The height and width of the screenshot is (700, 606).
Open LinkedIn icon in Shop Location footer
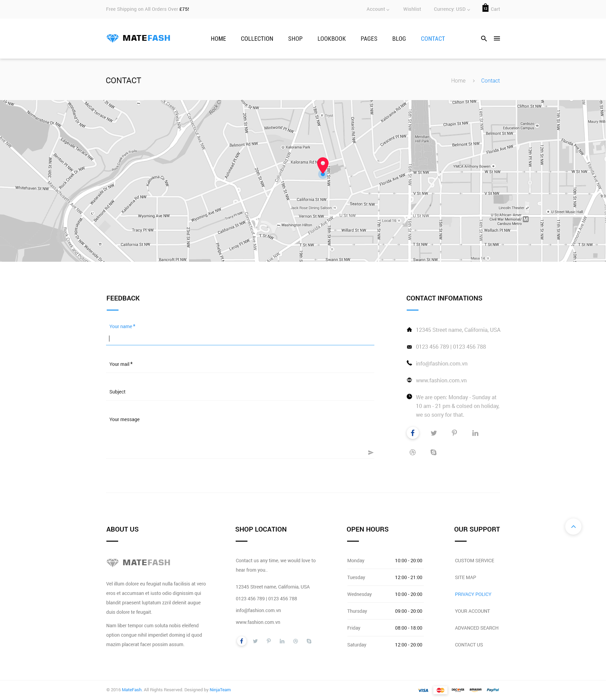282,641
